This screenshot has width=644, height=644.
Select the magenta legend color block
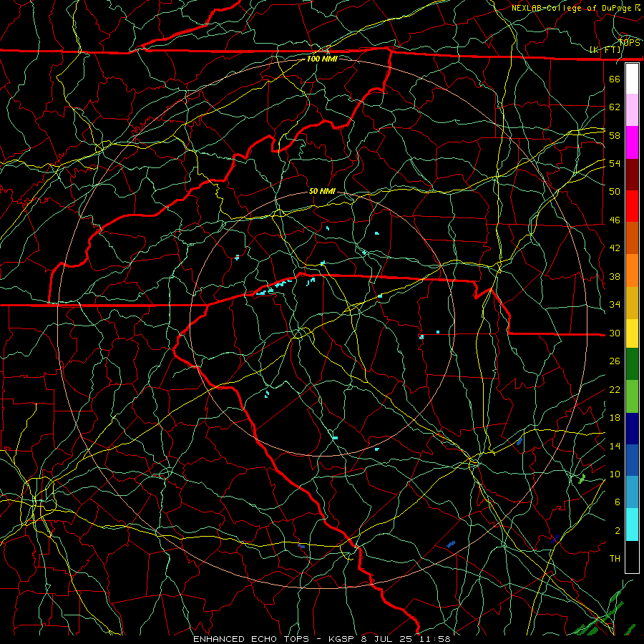pos(632,142)
